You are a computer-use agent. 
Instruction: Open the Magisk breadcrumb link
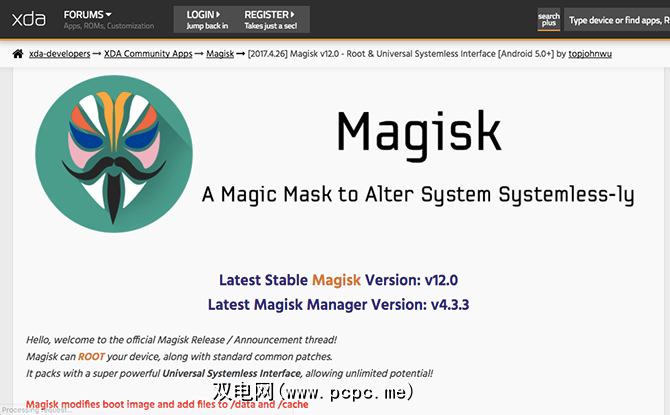(x=220, y=54)
